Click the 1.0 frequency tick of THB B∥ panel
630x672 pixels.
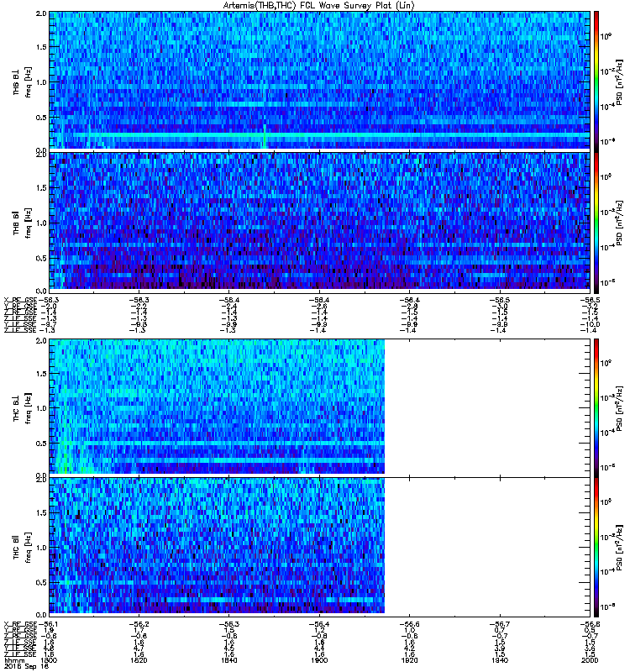tap(41, 223)
